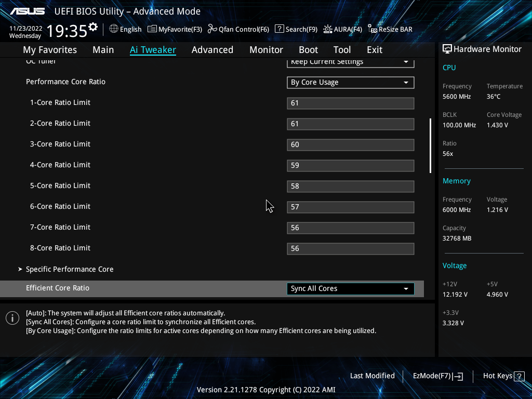
Task: Click Search(F9) label
Action: tap(301, 30)
